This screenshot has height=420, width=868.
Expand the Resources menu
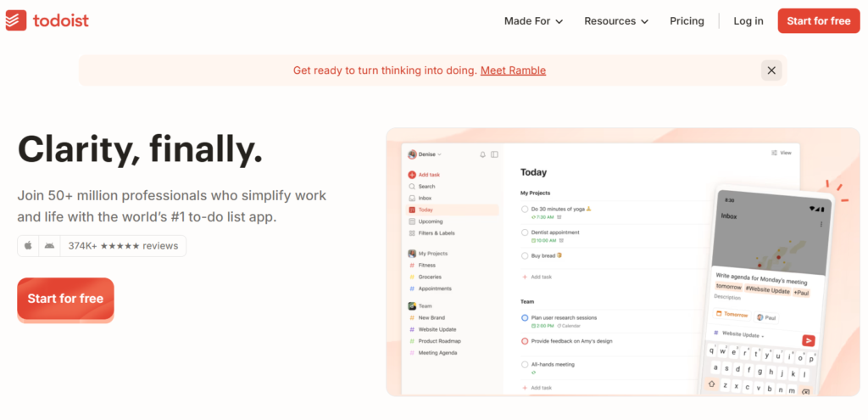click(616, 21)
